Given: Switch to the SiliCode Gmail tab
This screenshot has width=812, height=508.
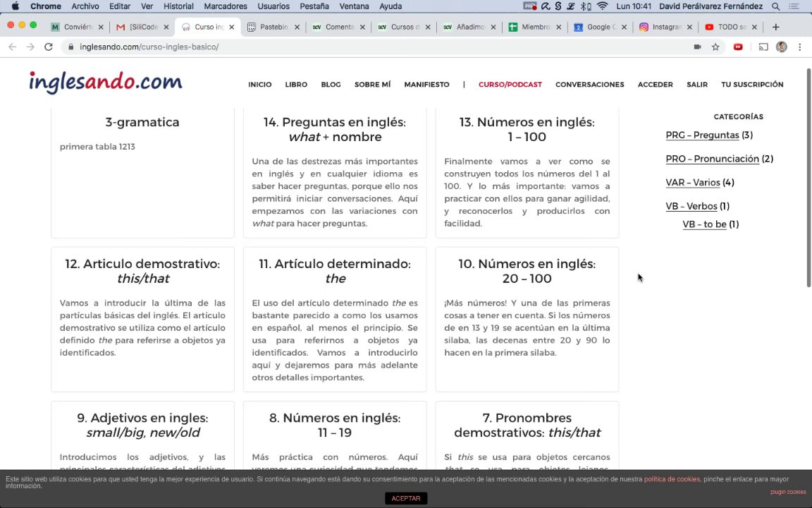Looking at the screenshot, I should coord(142,27).
